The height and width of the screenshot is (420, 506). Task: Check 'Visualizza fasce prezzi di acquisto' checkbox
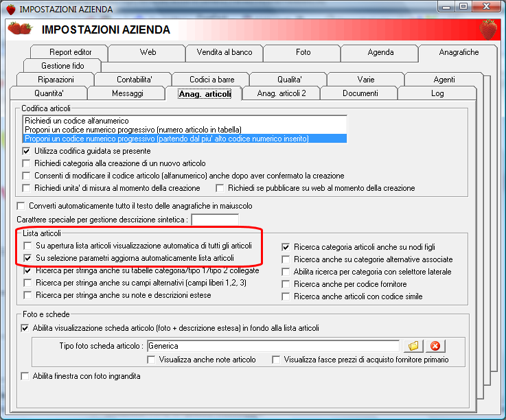[276, 360]
